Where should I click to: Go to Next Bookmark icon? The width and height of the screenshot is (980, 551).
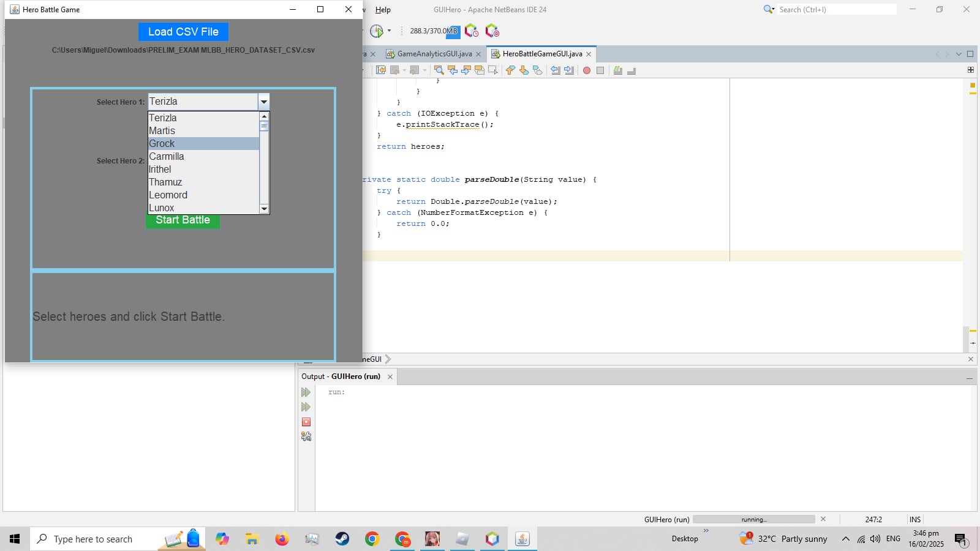pyautogui.click(x=524, y=70)
